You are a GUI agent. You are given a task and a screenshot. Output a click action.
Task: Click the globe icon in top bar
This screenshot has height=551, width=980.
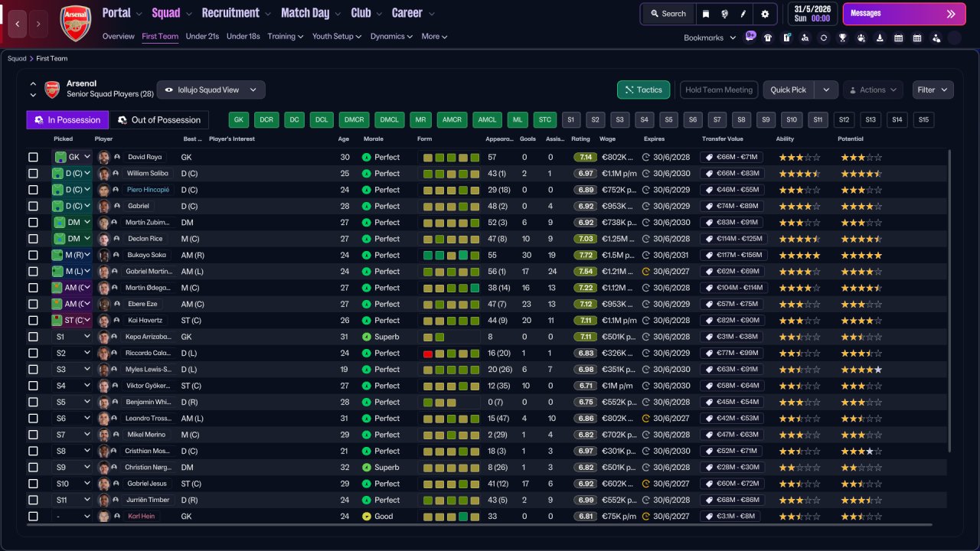point(724,14)
